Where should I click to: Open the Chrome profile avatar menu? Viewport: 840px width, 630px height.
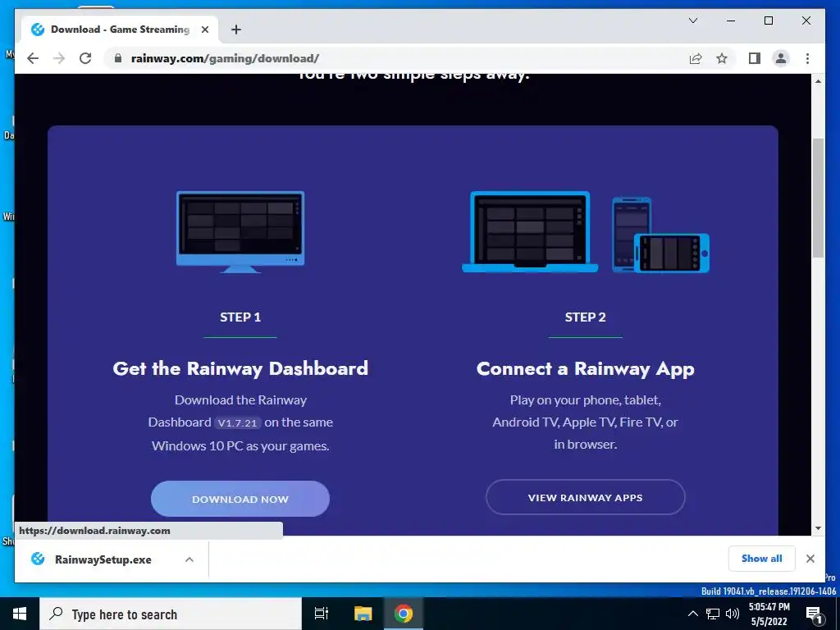tap(781, 58)
